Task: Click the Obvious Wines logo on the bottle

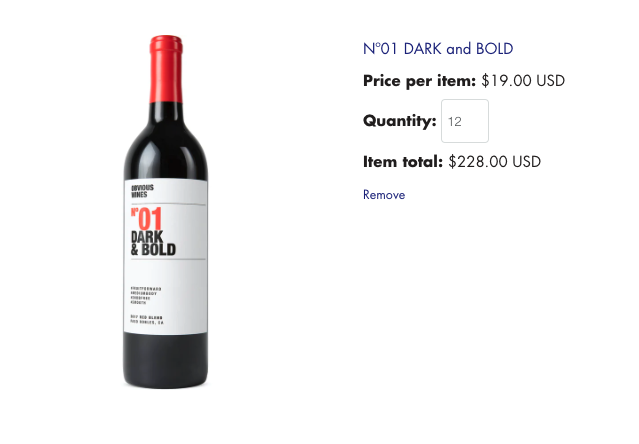Action: [x=142, y=191]
